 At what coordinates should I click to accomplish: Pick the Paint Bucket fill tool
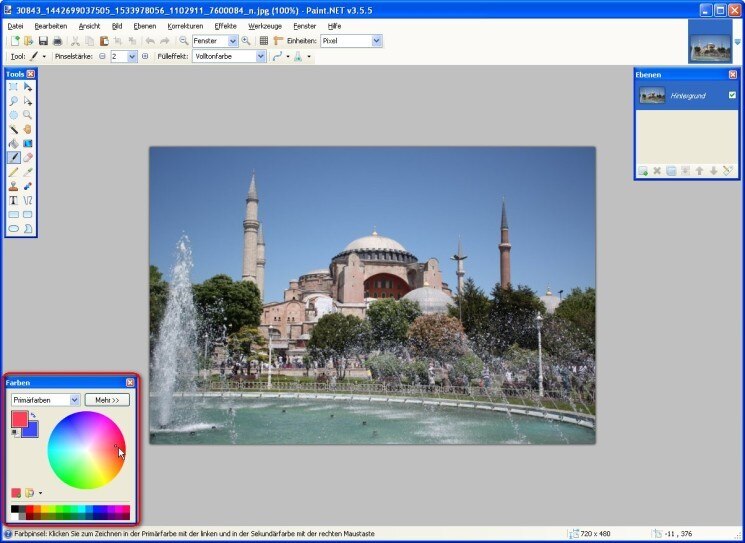[x=13, y=144]
